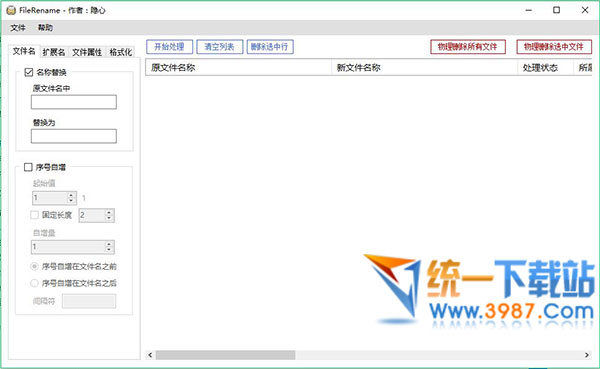Viewport: 600px width, 369px height.
Task: Increase the 起始值 spinner value
Action: (x=71, y=195)
